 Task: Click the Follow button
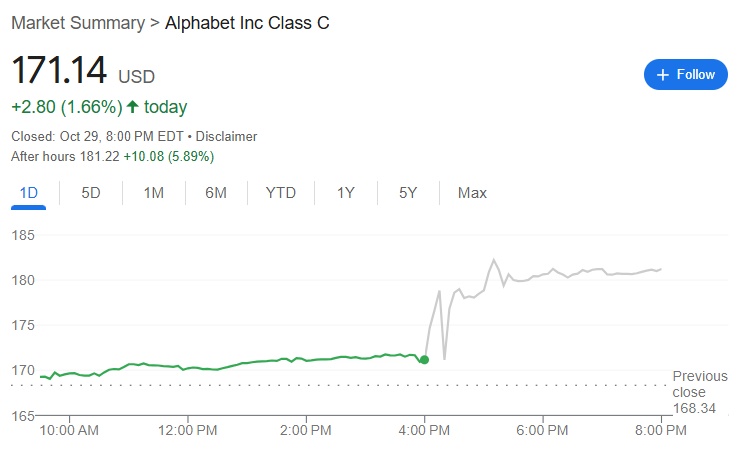pos(685,75)
